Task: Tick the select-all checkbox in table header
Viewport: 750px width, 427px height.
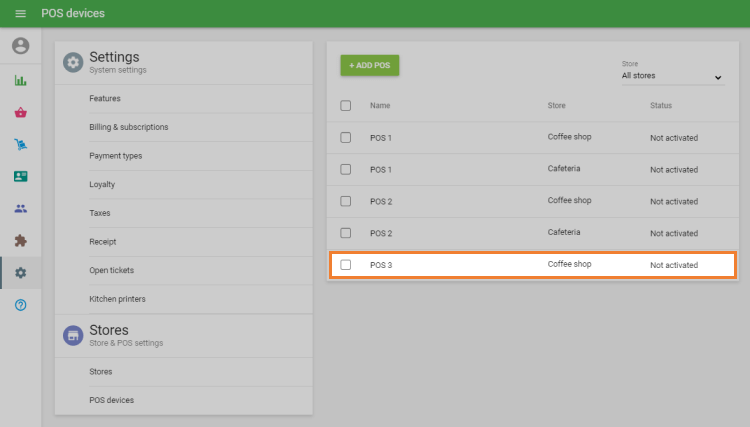Action: [346, 105]
